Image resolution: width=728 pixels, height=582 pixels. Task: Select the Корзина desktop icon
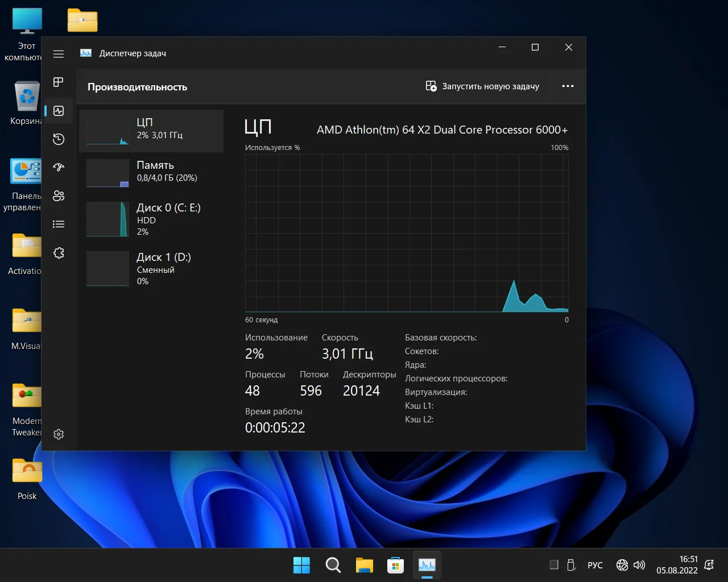tap(26, 103)
